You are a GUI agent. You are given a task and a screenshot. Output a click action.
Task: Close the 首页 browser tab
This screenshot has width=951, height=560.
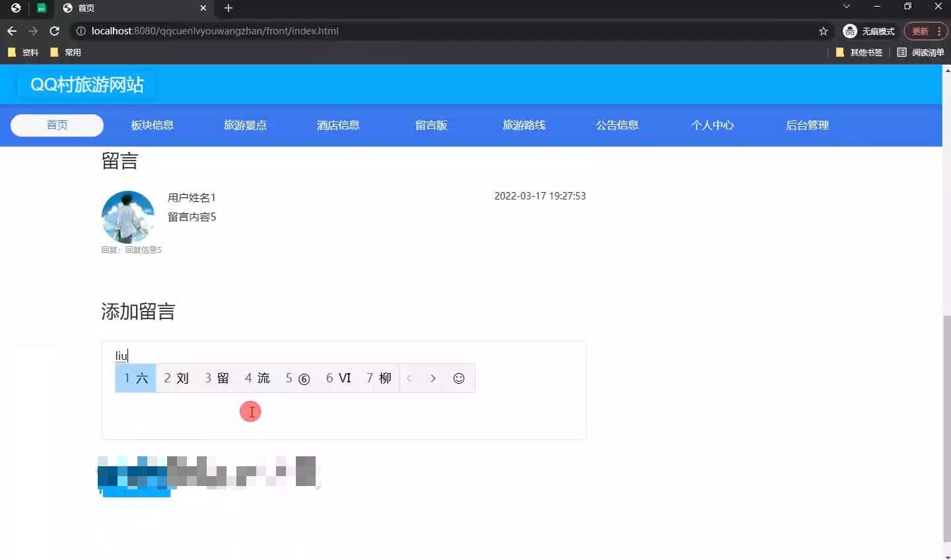click(x=203, y=8)
